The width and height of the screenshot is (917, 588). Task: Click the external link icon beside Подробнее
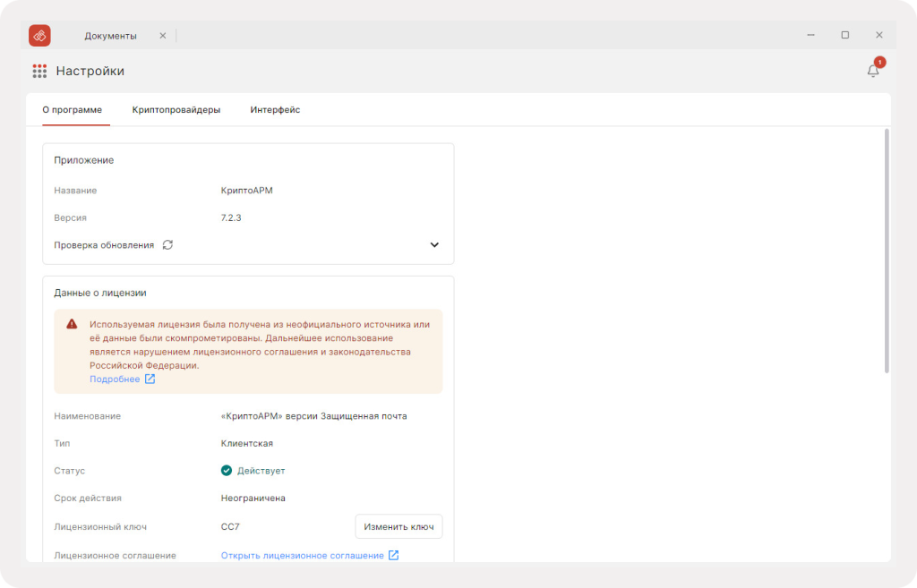point(150,379)
